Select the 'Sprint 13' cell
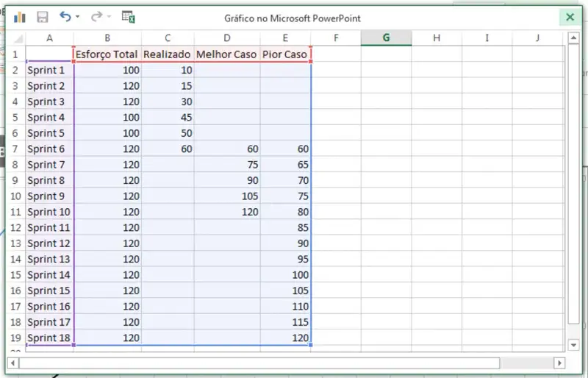Screen dimensions: 588x378 pyautogui.click(x=49, y=260)
